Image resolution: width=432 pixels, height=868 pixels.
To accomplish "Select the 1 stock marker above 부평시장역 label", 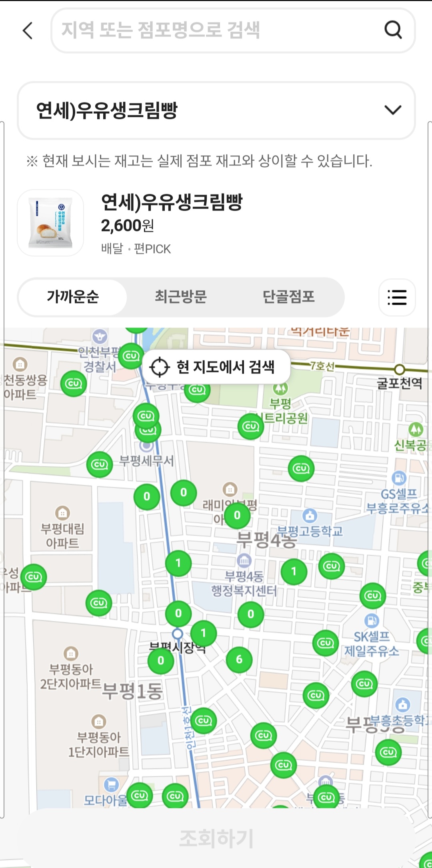I will (x=204, y=633).
